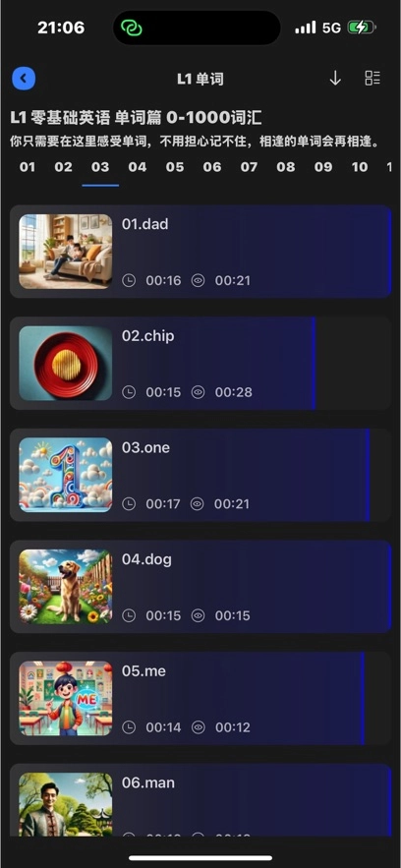This screenshot has width=401, height=868.
Task: Tap the clock icon on 03.one
Action: click(129, 503)
